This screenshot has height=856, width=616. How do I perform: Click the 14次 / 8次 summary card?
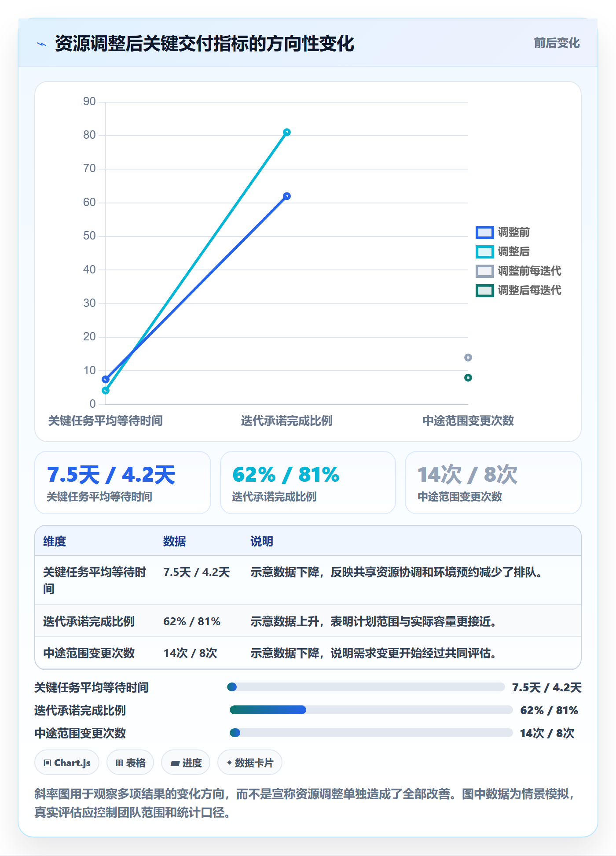pos(493,483)
